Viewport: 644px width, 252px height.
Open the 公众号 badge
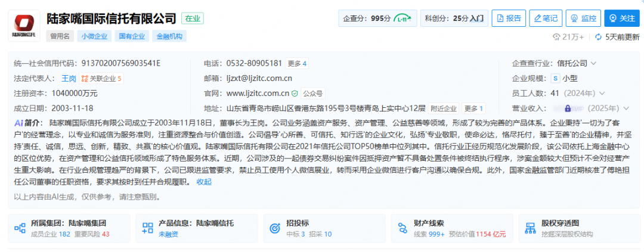(x=312, y=93)
